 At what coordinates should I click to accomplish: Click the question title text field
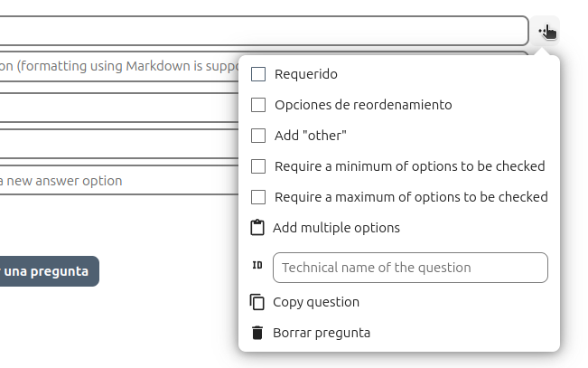coord(262,31)
